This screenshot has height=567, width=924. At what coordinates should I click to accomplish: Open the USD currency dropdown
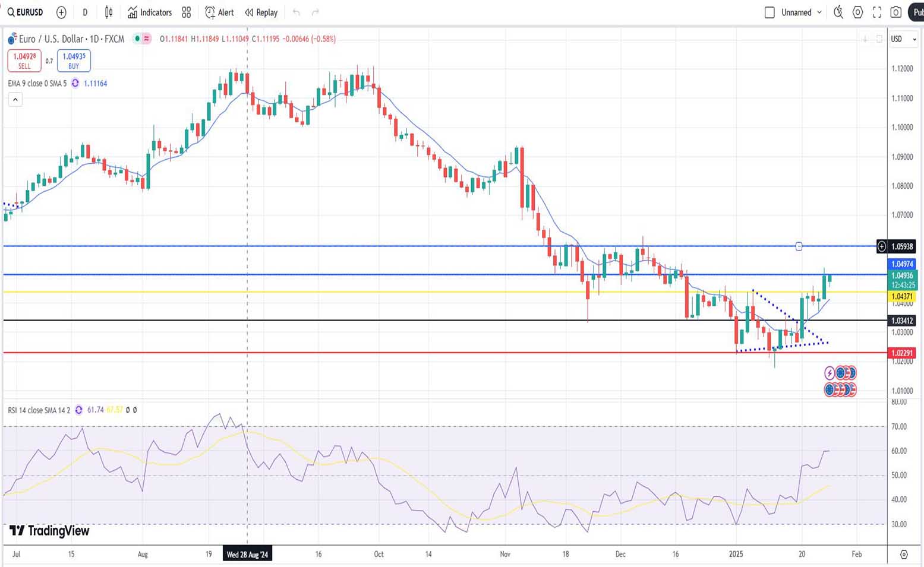(x=903, y=39)
